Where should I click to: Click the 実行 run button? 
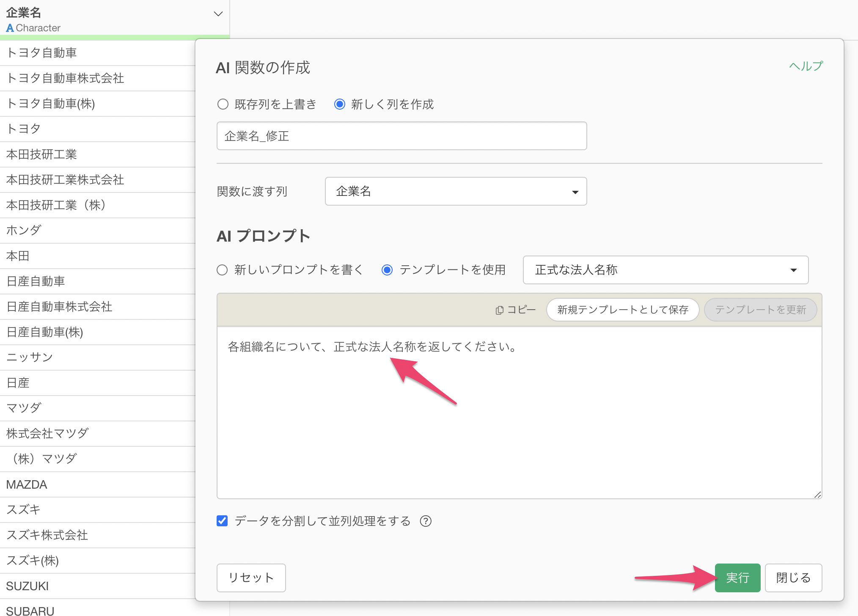coord(737,577)
